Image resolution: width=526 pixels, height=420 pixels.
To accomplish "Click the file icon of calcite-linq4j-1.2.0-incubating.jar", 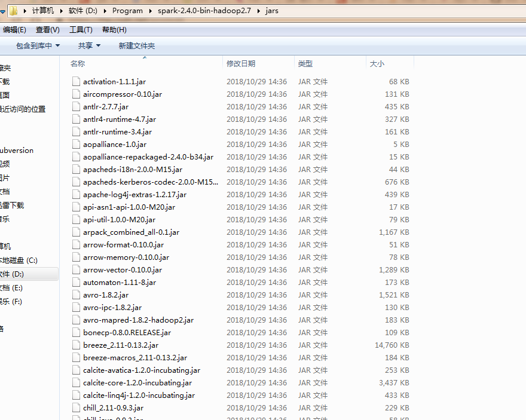I will [x=76, y=395].
